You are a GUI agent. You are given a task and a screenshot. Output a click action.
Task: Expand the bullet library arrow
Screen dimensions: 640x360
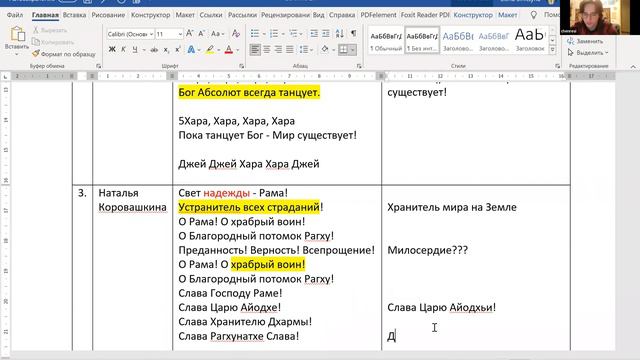[x=263, y=34]
